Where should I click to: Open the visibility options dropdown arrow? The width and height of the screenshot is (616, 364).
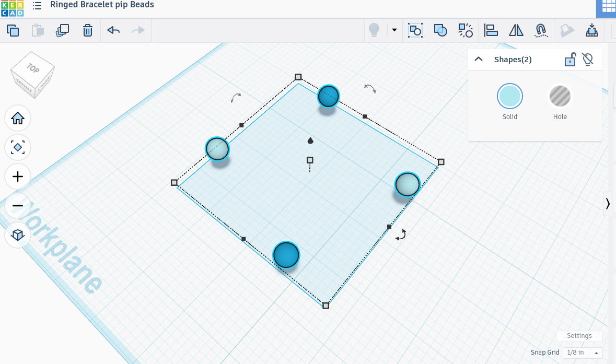394,30
